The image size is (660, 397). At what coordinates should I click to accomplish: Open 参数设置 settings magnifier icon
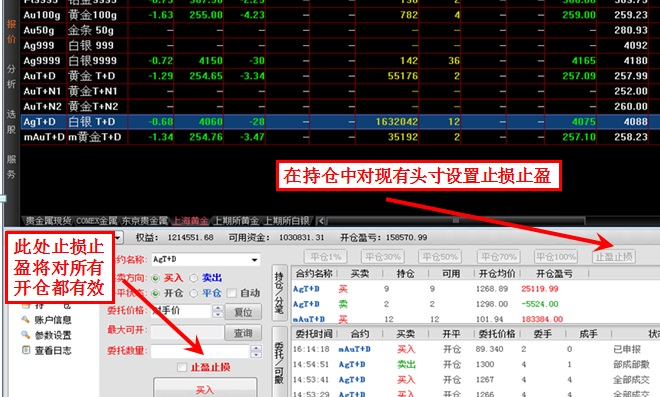point(26,335)
